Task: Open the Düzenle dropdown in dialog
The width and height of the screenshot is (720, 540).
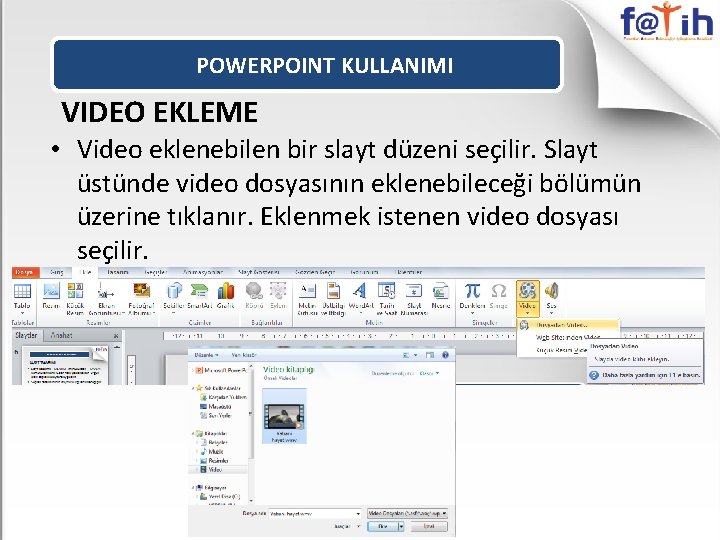Action: tap(206, 355)
